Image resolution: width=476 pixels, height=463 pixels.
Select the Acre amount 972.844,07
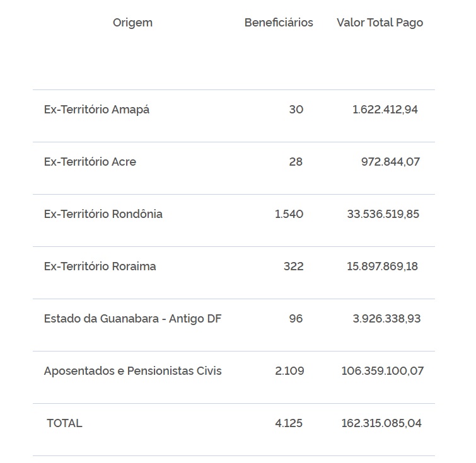(390, 162)
